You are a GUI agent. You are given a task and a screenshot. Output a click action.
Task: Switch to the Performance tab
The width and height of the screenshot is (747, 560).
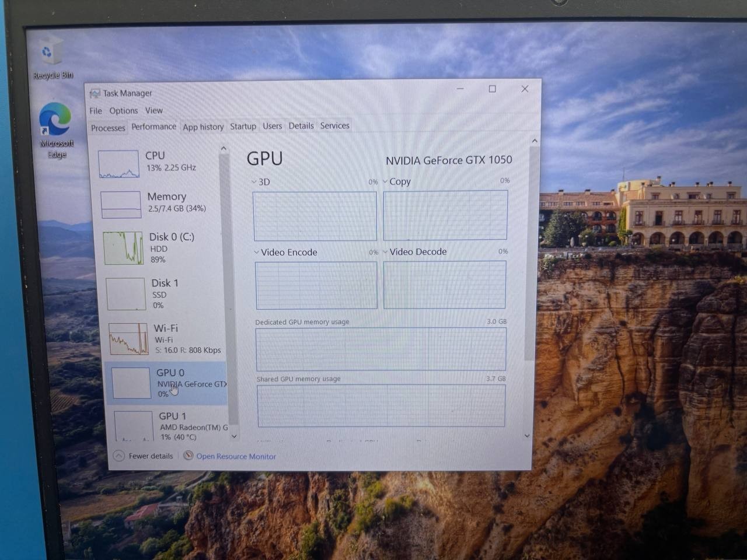pos(153,127)
